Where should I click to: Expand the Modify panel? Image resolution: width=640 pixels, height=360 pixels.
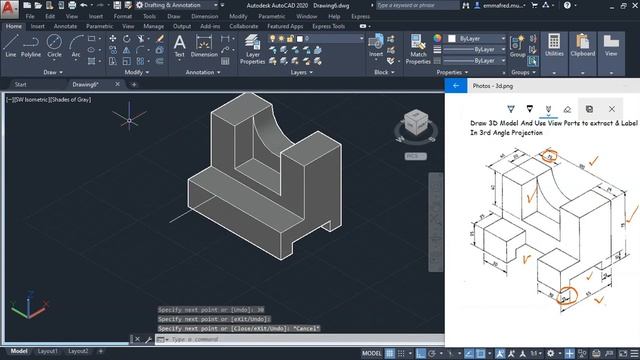137,72
